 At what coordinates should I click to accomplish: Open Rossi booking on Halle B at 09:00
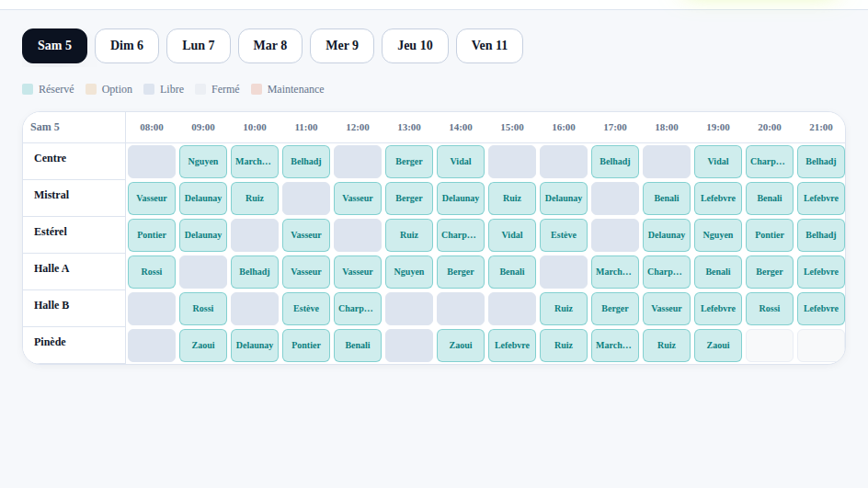click(203, 309)
